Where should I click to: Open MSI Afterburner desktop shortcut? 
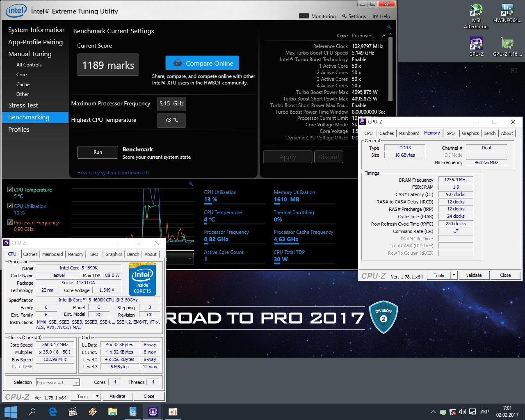point(476,16)
